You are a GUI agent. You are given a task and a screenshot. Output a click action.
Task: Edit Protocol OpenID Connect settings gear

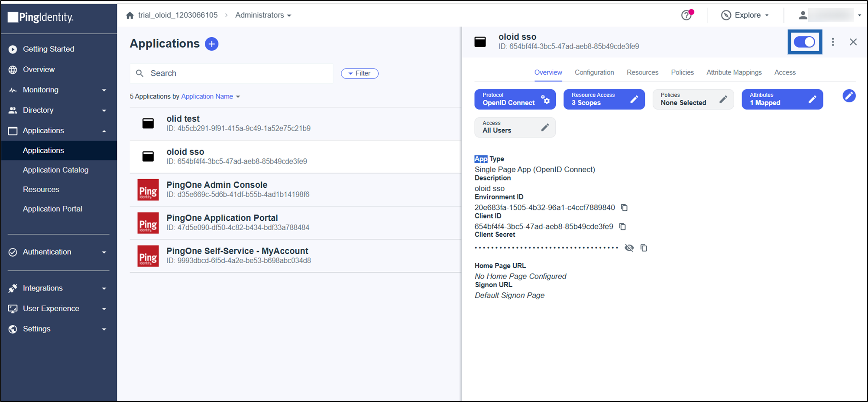click(x=545, y=99)
